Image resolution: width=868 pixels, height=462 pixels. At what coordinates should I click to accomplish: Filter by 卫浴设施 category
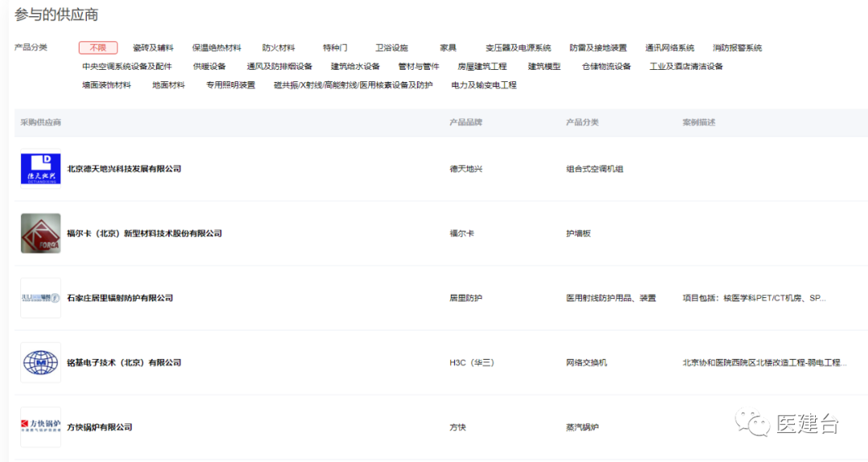point(391,47)
